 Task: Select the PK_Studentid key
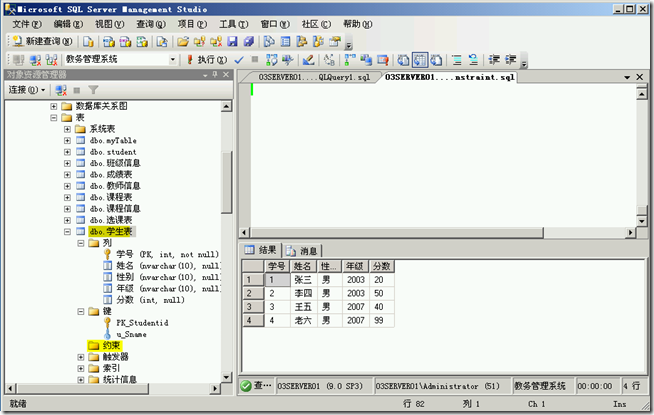click(x=142, y=323)
